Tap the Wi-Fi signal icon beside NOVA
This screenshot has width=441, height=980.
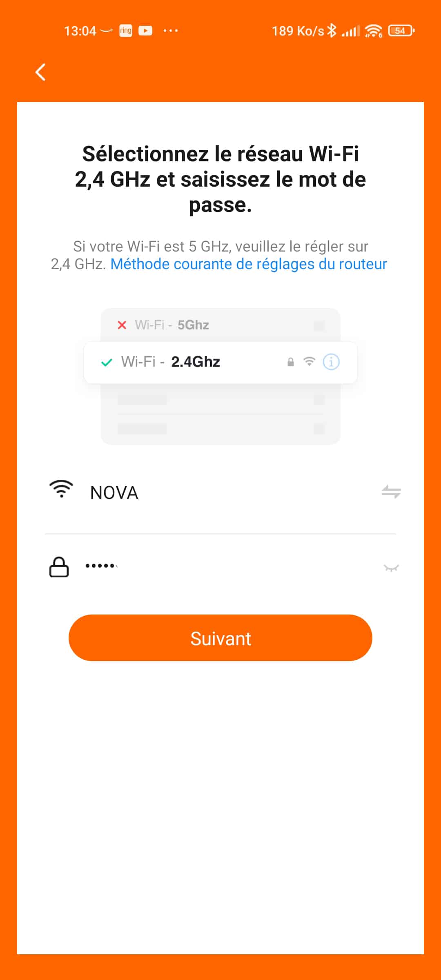(x=61, y=489)
